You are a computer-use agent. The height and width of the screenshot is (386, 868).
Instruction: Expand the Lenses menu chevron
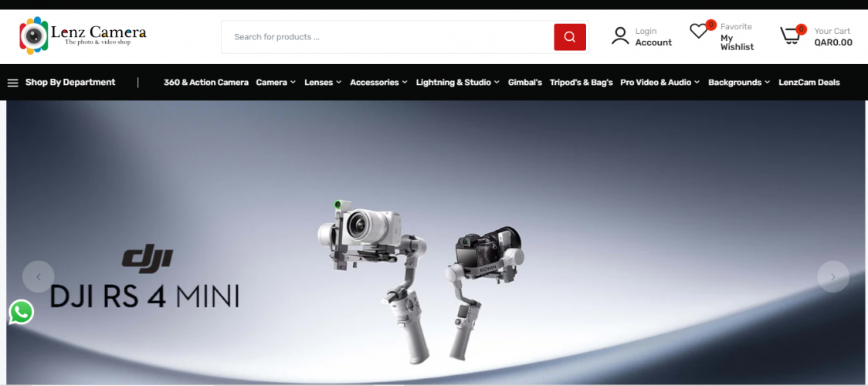tap(338, 83)
